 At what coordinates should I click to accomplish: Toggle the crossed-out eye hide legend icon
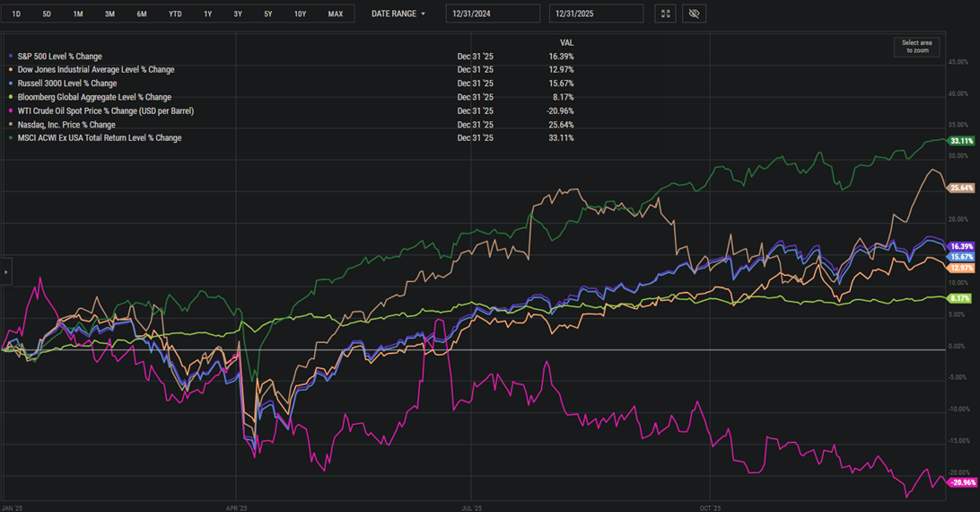[x=694, y=13]
